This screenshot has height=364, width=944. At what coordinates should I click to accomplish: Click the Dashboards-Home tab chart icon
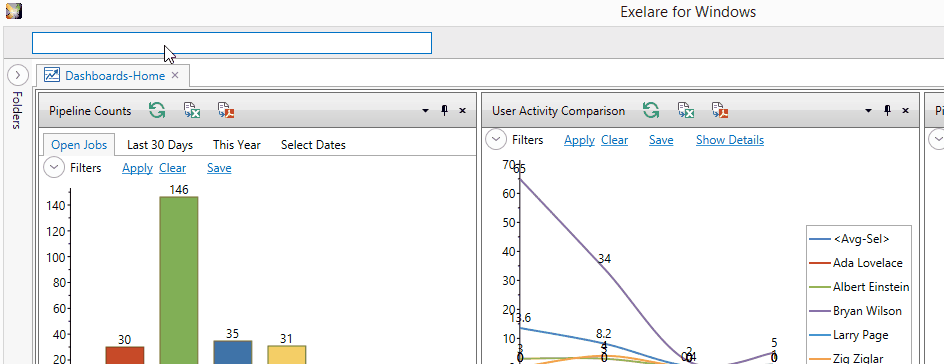pyautogui.click(x=52, y=75)
